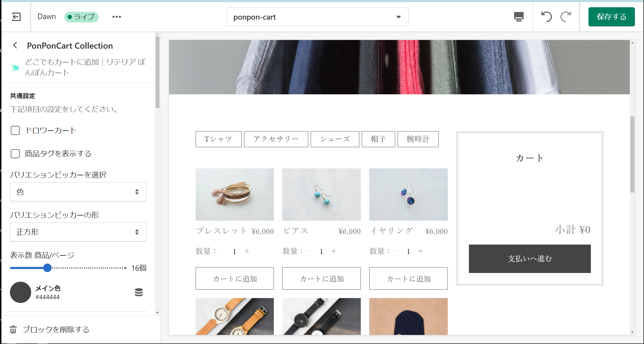
Task: Click the exit editor icon
Action: click(x=16, y=17)
